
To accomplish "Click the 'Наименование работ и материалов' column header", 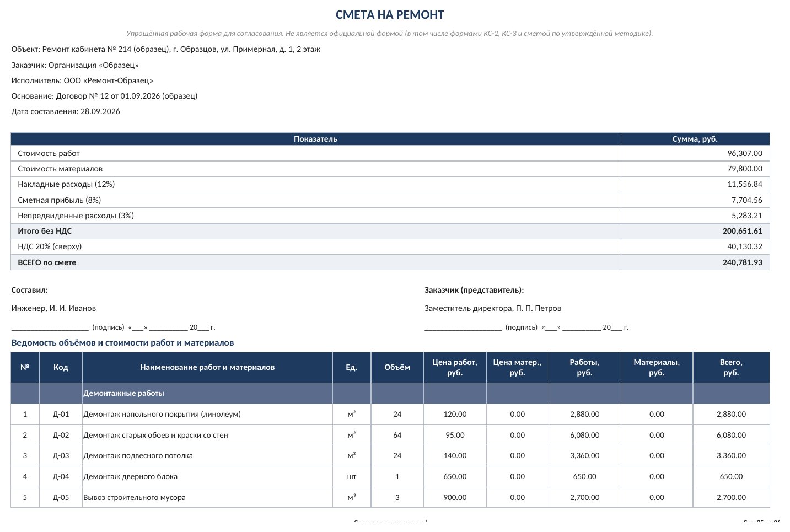I will [x=207, y=367].
